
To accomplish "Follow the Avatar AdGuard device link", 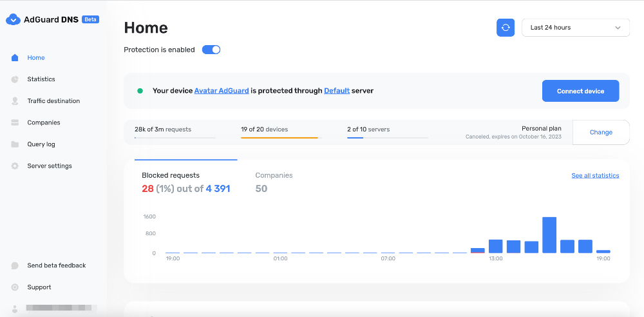I will [x=222, y=91].
